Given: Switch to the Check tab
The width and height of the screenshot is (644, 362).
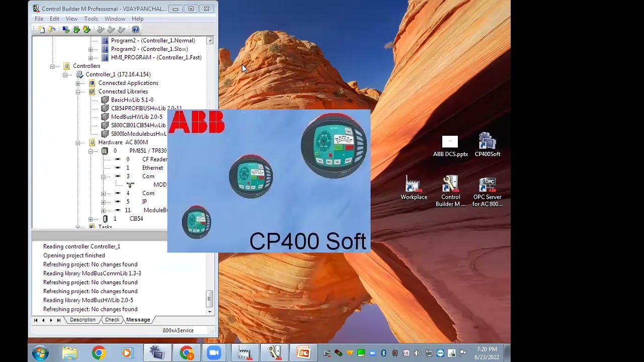Looking at the screenshot, I should [x=112, y=320].
